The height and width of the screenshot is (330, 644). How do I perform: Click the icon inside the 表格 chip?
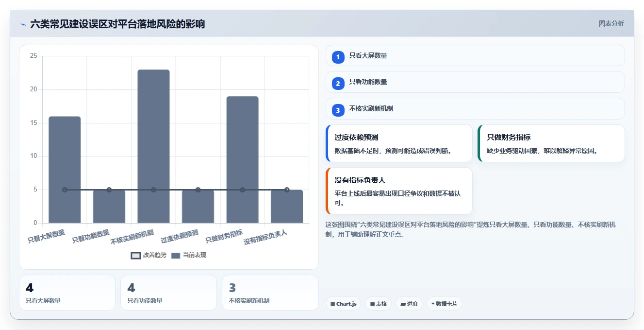coord(372,304)
